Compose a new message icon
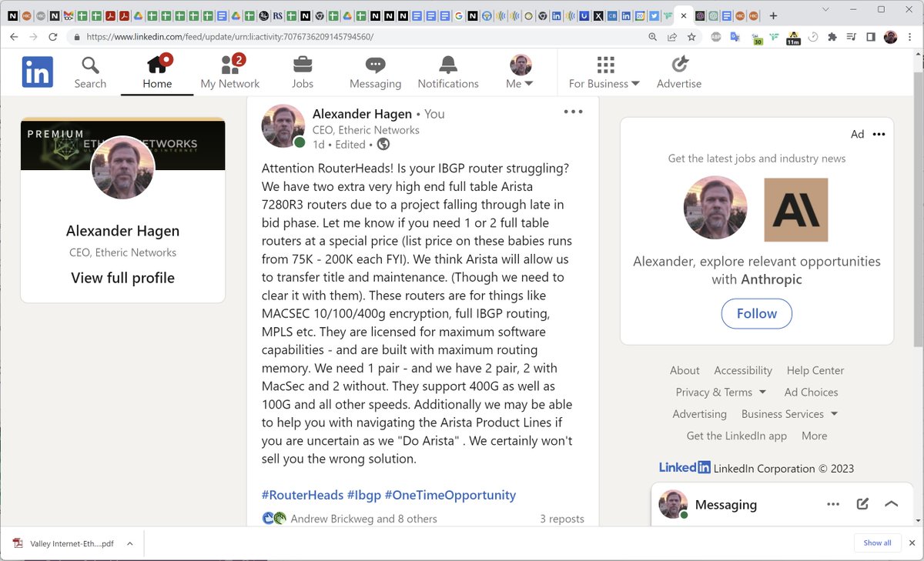This screenshot has width=924, height=561. pyautogui.click(x=862, y=504)
